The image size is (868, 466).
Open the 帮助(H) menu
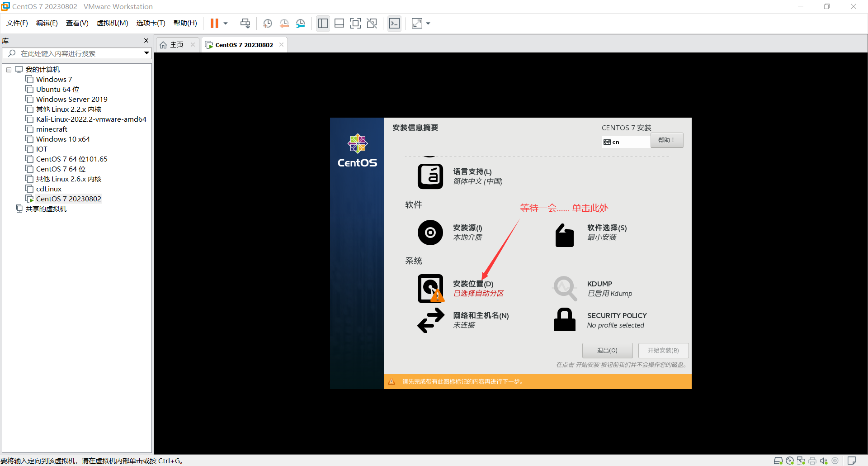click(x=185, y=23)
